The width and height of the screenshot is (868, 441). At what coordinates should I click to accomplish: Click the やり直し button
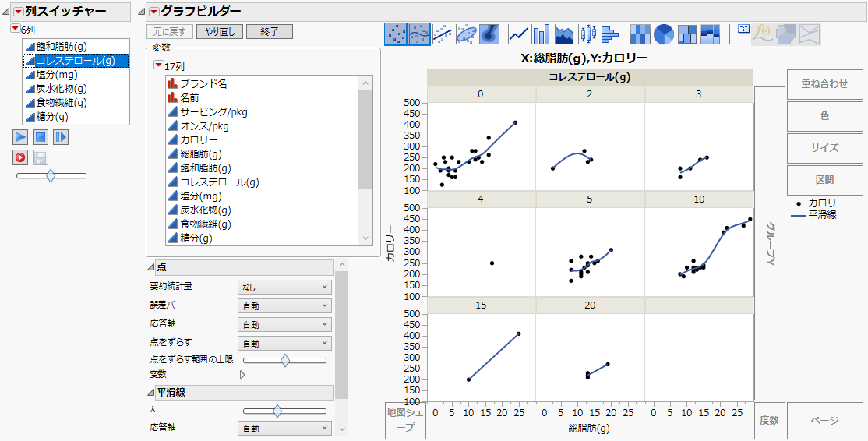(x=220, y=31)
